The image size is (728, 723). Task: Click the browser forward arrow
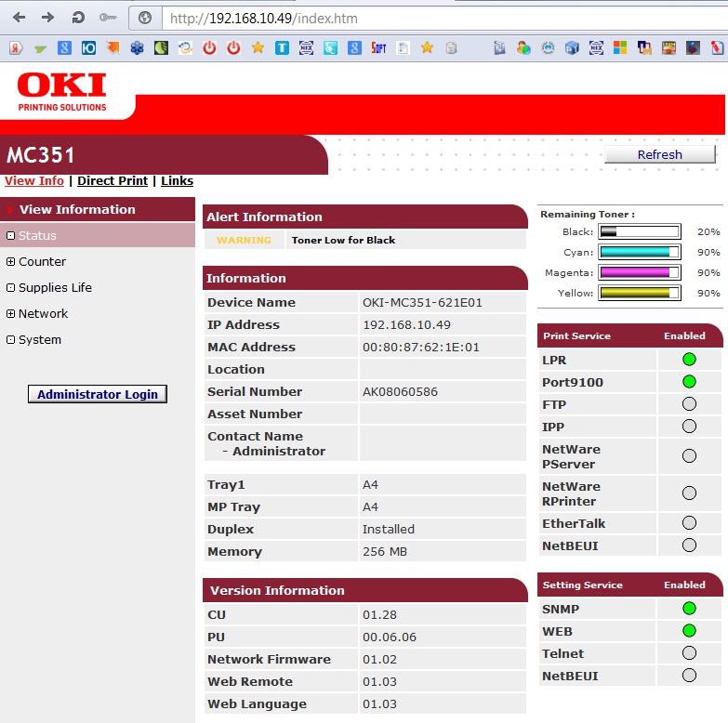pyautogui.click(x=47, y=18)
